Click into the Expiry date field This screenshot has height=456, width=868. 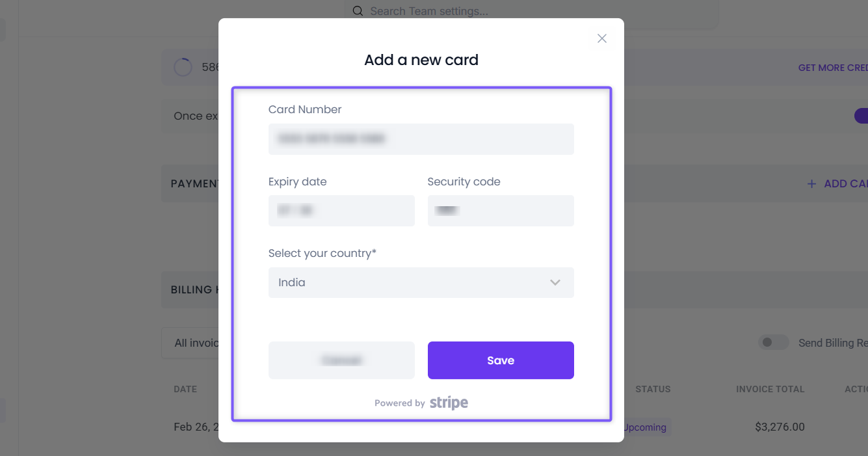[341, 211]
